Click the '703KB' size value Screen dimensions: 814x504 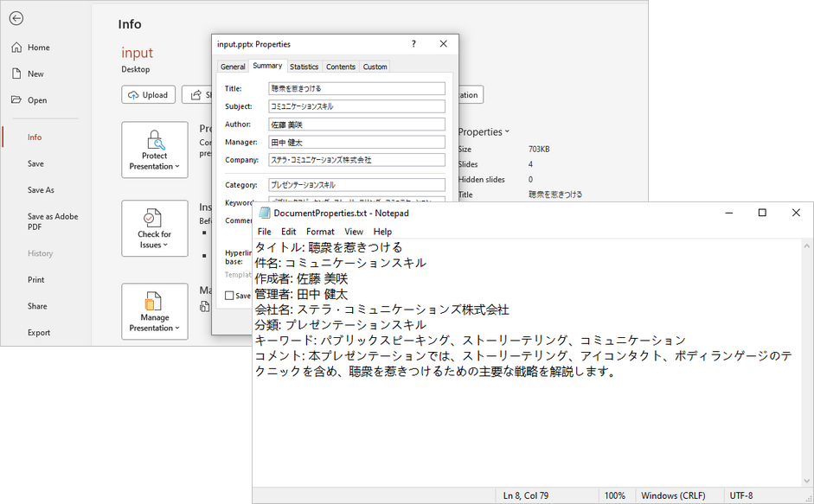[x=539, y=149]
